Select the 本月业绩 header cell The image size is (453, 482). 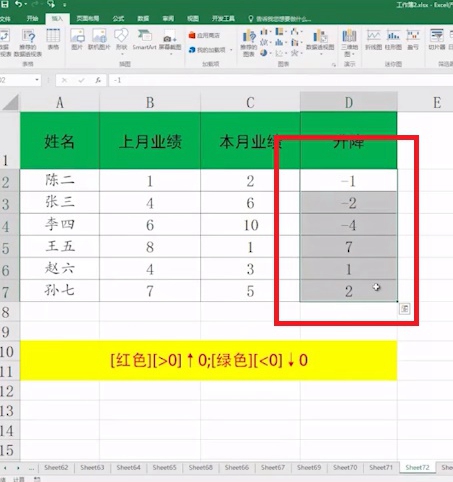point(250,141)
